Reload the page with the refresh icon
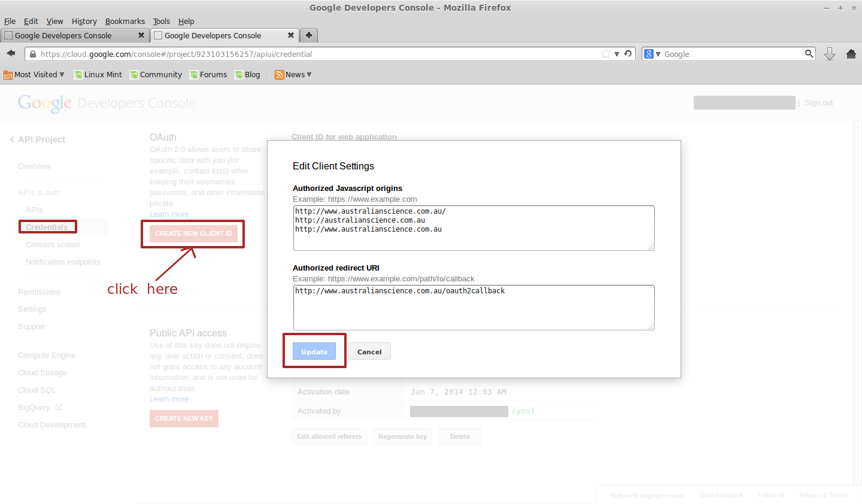Image resolution: width=862 pixels, height=504 pixels. point(628,54)
